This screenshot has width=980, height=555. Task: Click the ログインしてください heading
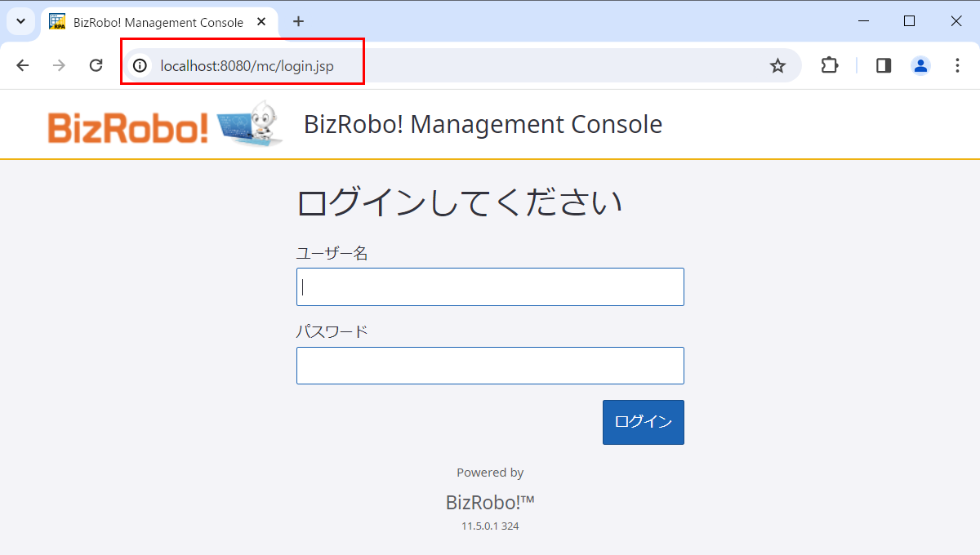[459, 202]
